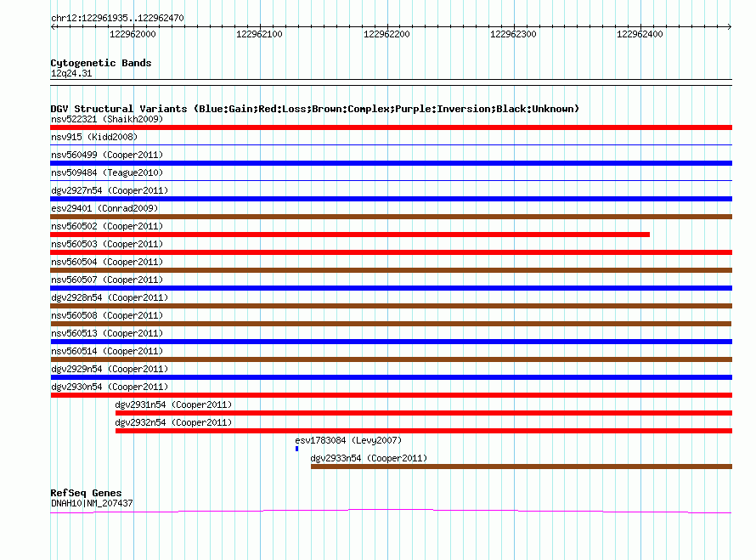Select the nsv560514 (Cooper2011) label
This screenshot has height=560, width=756.
107,351
